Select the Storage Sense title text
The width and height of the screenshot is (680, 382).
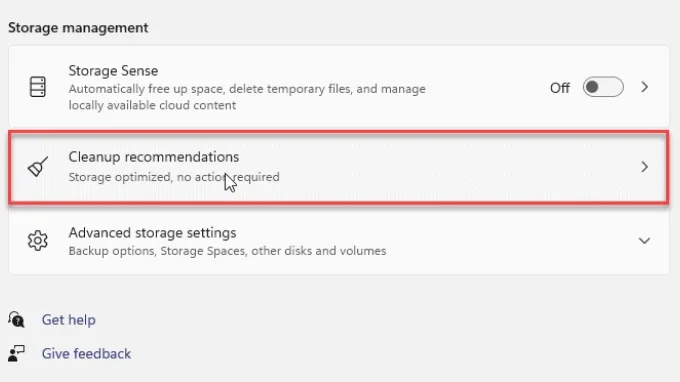113,71
